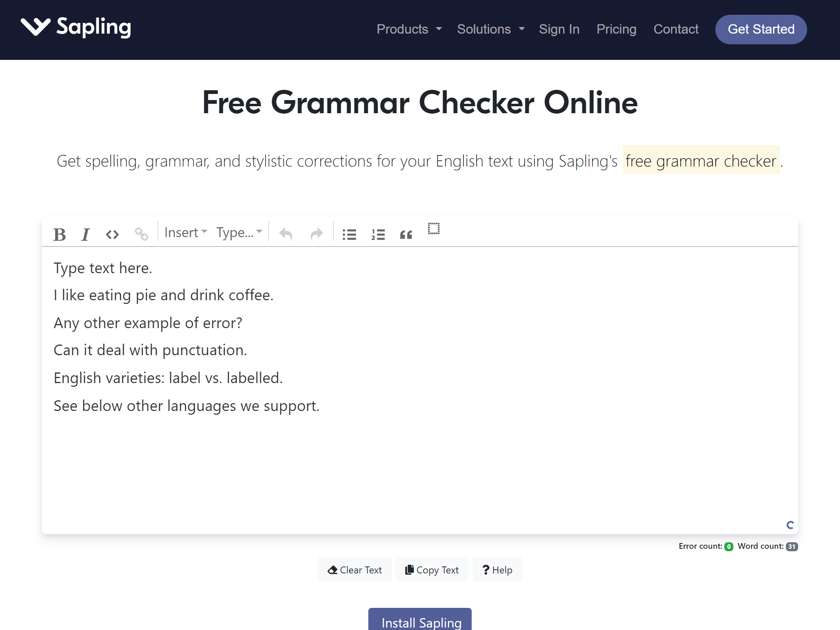Toggle the bullet list icon

tap(349, 235)
